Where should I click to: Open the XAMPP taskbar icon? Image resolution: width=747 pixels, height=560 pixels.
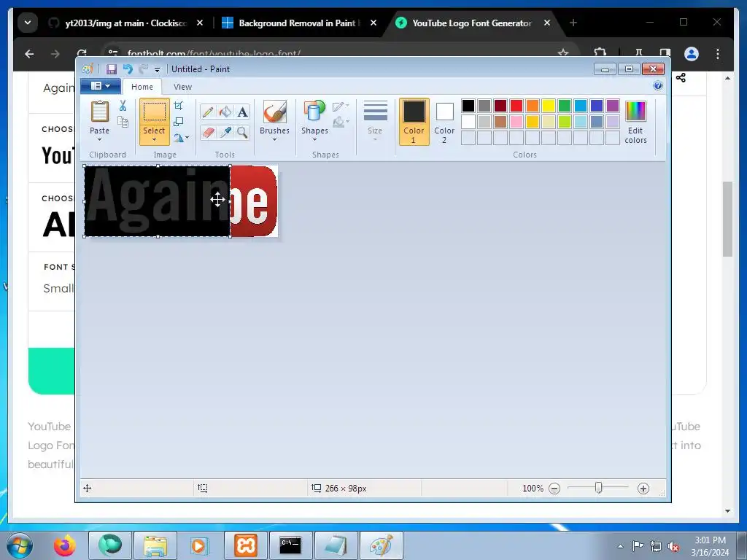[x=246, y=545]
